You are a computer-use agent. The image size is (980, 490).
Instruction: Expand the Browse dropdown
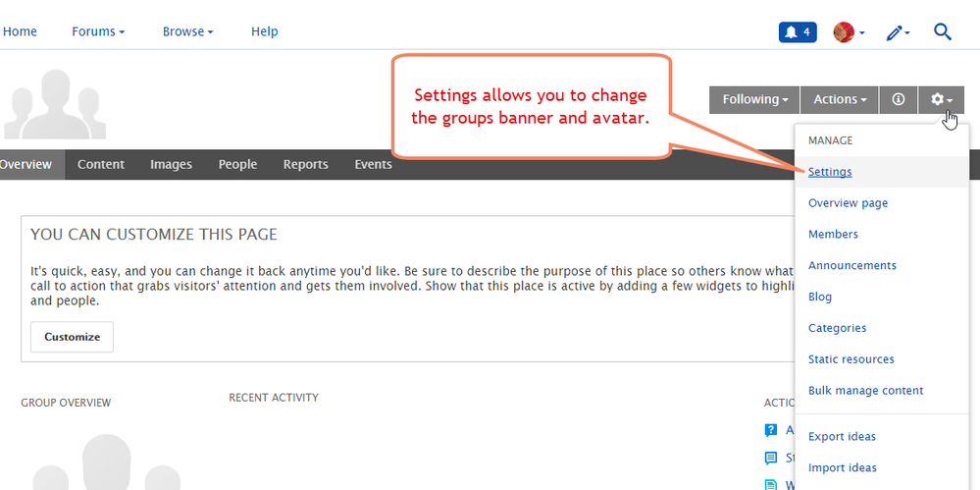point(188,31)
